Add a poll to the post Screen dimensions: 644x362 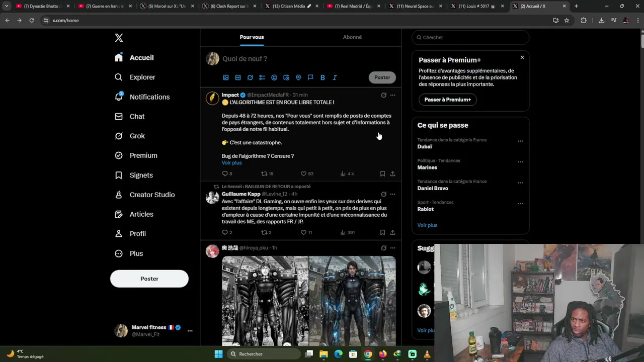click(x=262, y=77)
